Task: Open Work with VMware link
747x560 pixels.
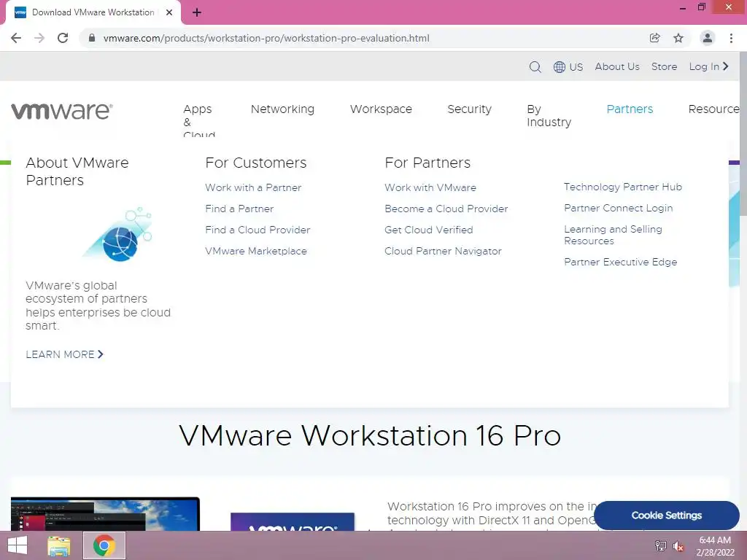Action: tap(430, 187)
